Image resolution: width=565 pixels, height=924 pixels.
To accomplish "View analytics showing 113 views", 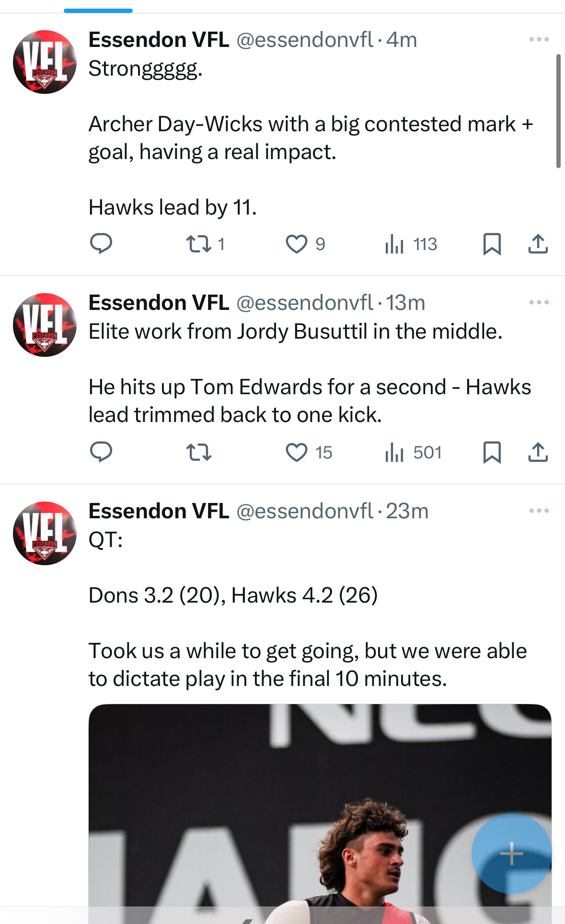I will tap(411, 244).
